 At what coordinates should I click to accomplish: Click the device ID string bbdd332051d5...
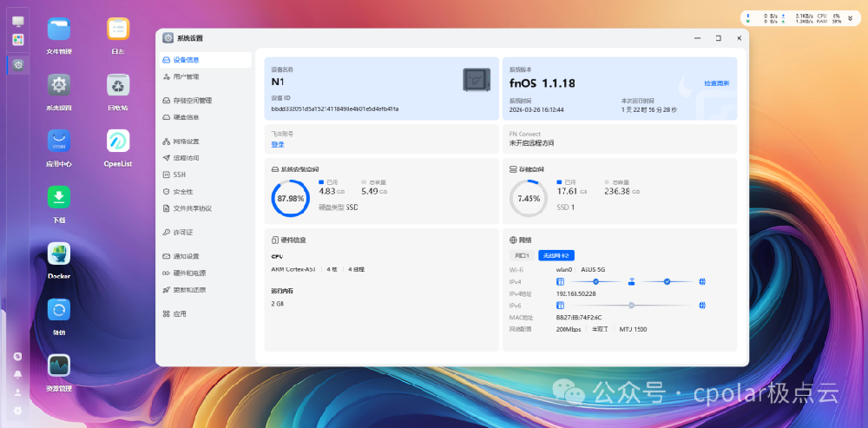click(335, 109)
